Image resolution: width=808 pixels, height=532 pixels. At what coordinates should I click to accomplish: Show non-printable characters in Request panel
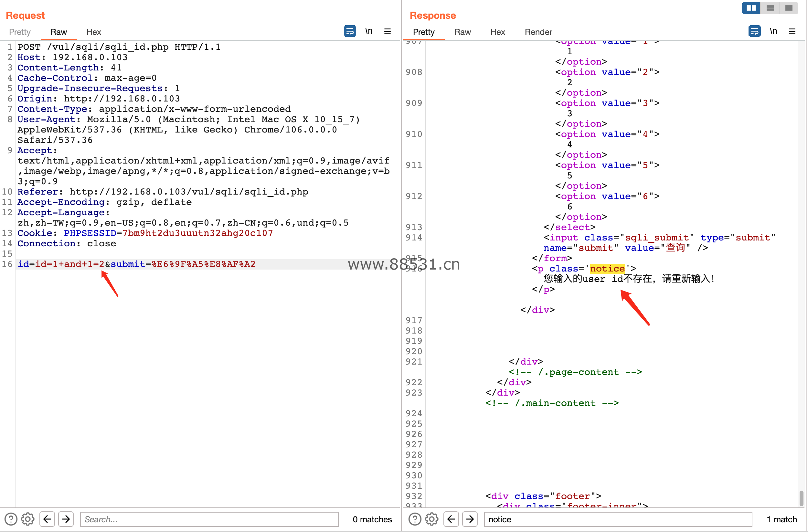[369, 31]
